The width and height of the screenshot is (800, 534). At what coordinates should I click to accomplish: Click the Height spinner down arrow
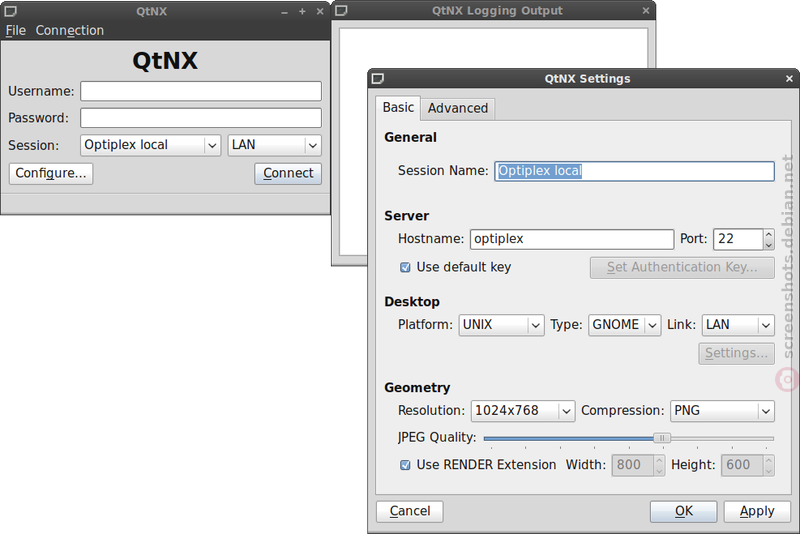coord(769,471)
